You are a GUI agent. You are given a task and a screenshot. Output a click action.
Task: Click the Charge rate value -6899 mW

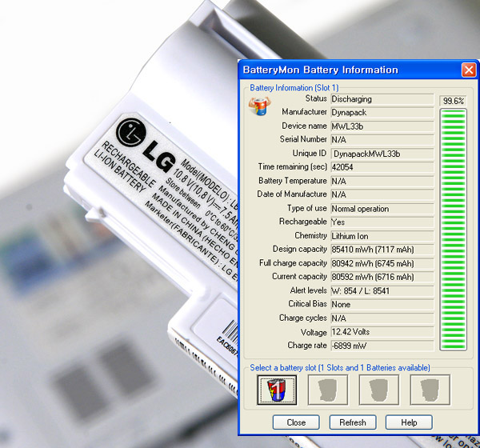tap(382, 346)
